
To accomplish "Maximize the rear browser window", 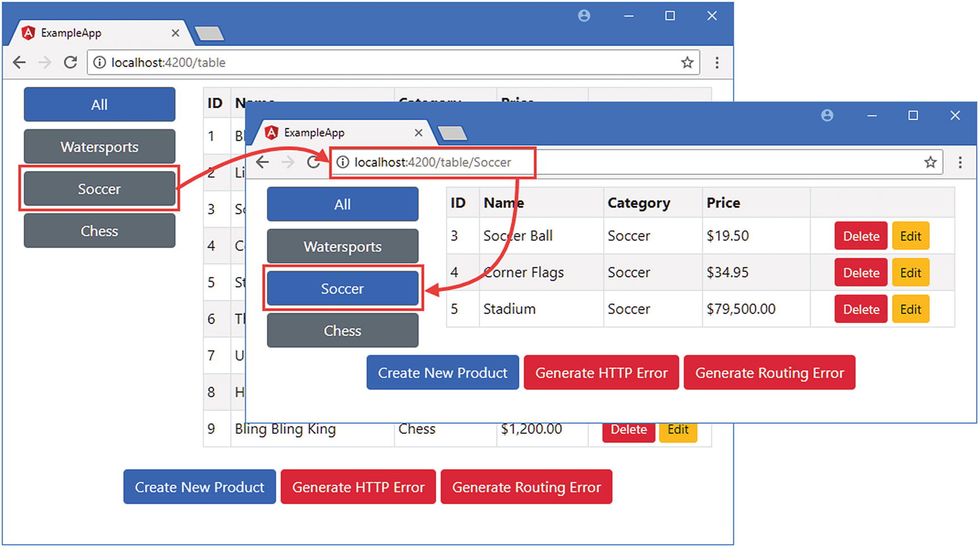I will coord(670,16).
